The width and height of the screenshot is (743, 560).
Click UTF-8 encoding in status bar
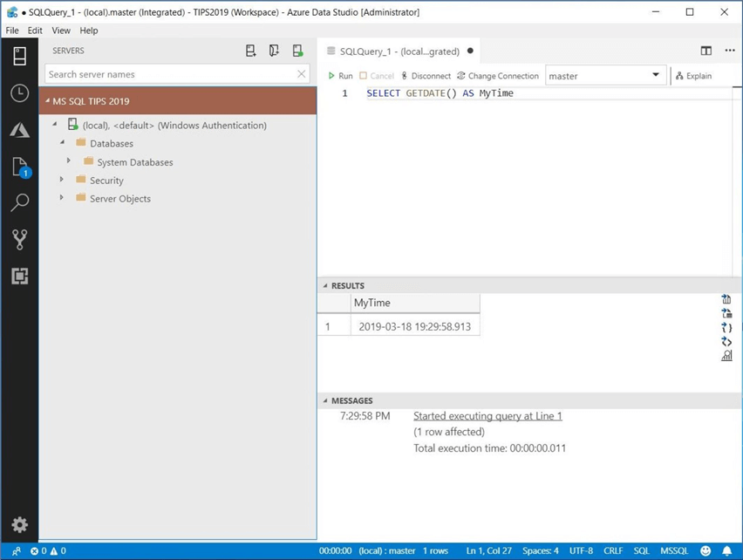point(581,550)
